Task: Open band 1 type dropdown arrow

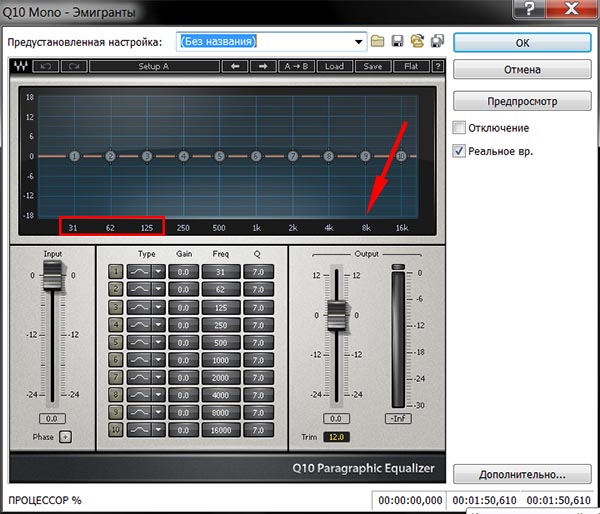Action: click(x=158, y=272)
